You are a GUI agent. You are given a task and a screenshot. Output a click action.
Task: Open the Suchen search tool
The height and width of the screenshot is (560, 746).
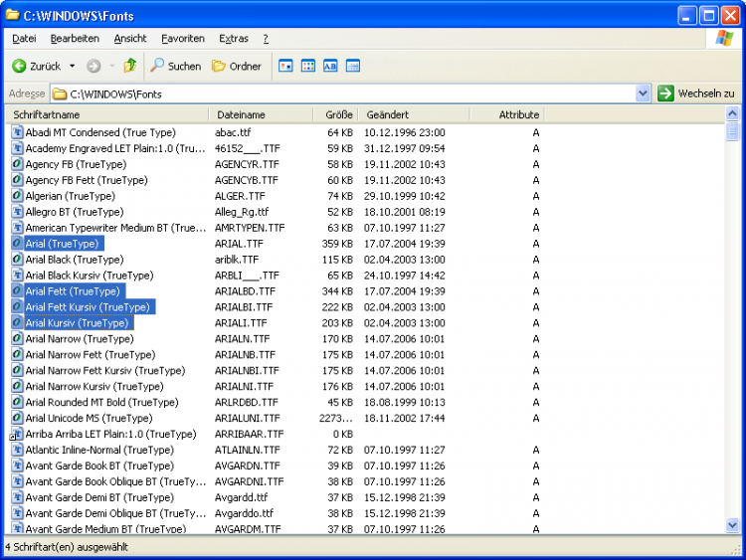[176, 67]
